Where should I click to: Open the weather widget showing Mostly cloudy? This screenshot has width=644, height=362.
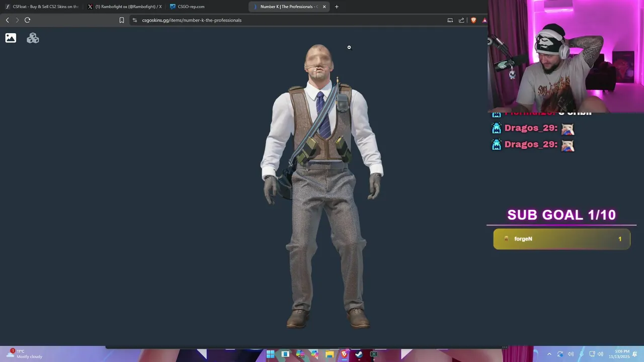[x=25, y=354]
